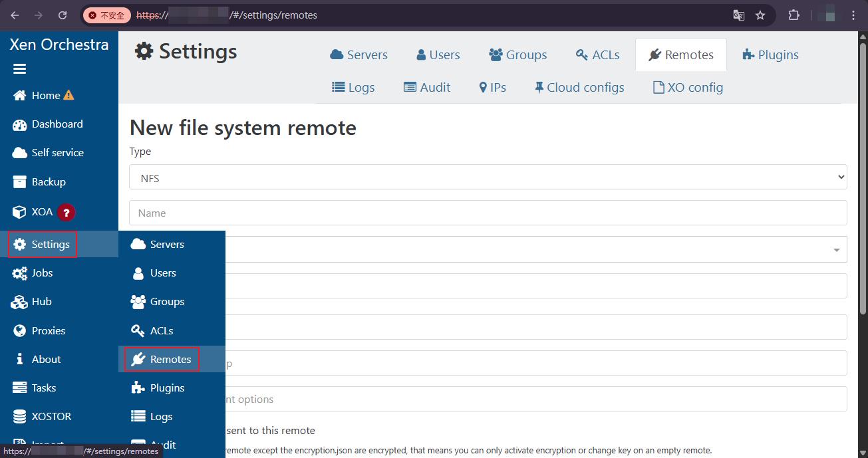The image size is (868, 458).
Task: Open the Backup section in the sidebar
Action: 39,181
